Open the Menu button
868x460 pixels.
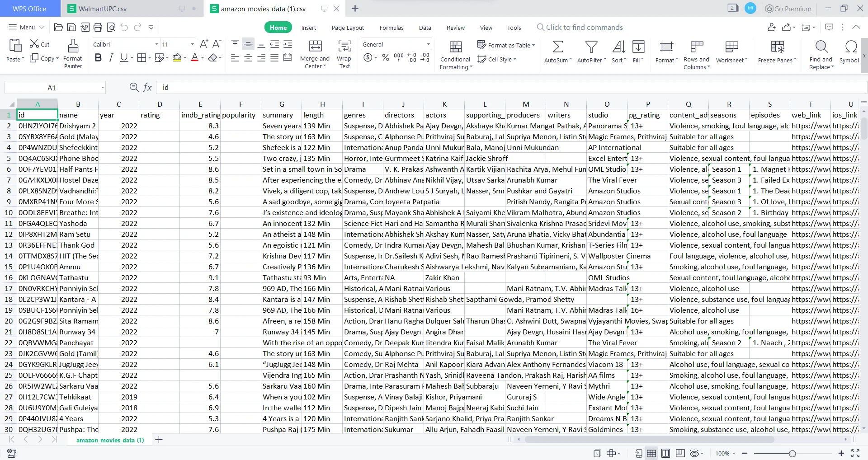click(26, 27)
